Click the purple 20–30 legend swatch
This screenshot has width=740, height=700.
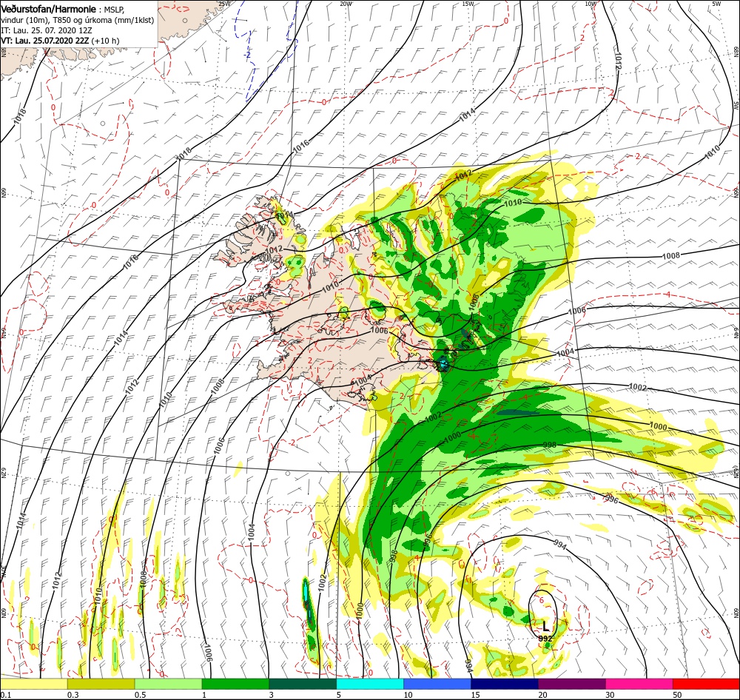pyautogui.click(x=571, y=684)
